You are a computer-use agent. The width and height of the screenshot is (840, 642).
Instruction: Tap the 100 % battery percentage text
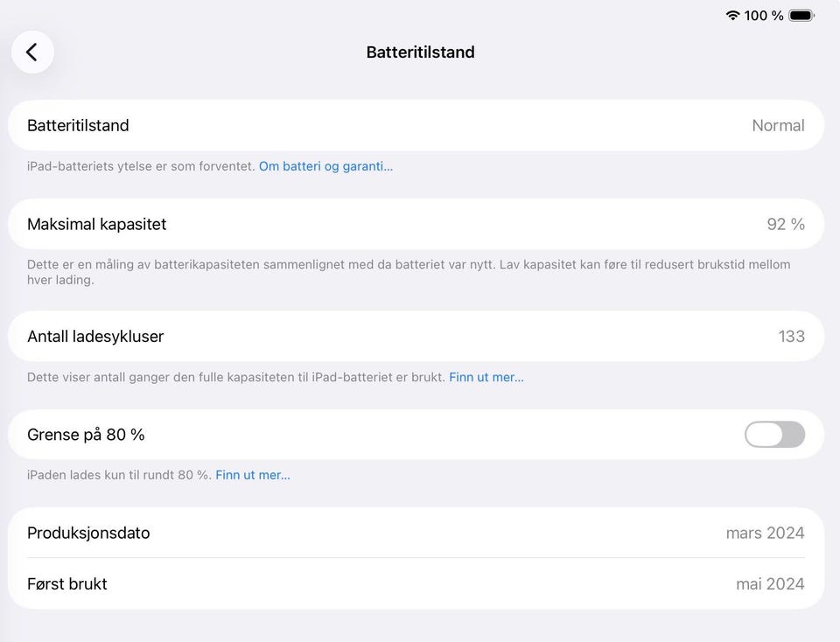[764, 16]
